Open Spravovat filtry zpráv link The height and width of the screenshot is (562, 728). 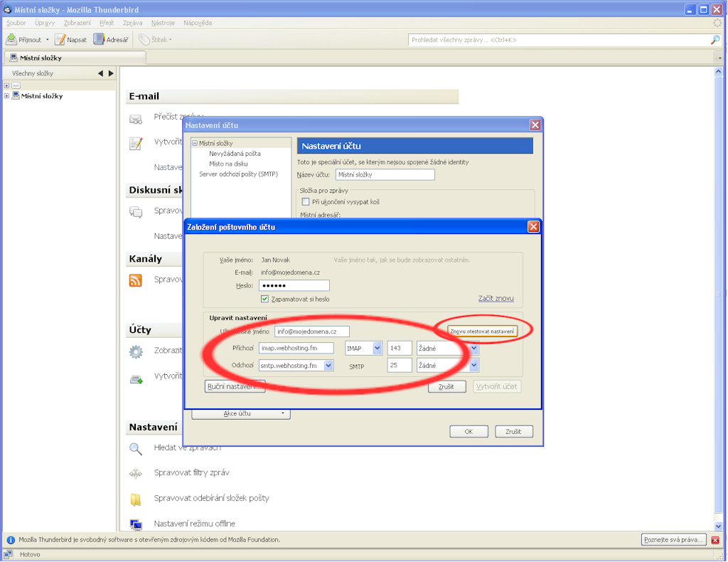[x=192, y=472]
